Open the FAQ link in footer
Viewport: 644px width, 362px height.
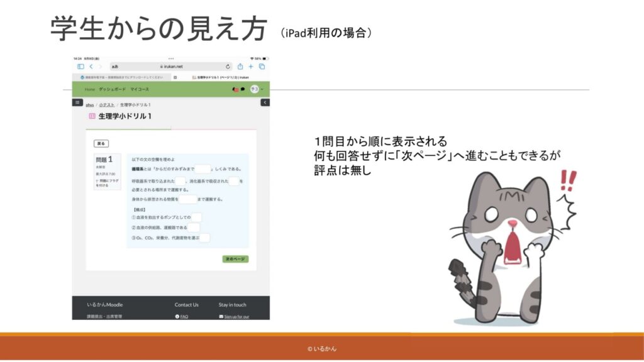pyautogui.click(x=184, y=317)
